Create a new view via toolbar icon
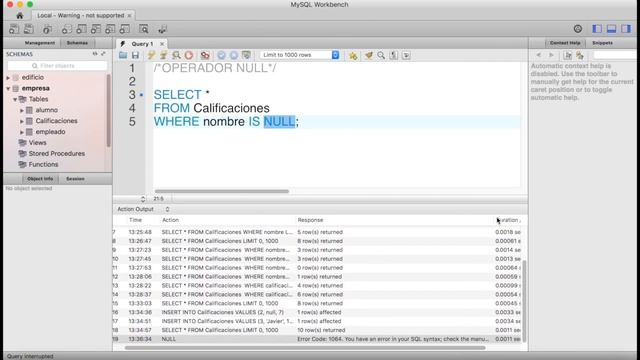Viewport: 640px width, 360px height. [96, 29]
